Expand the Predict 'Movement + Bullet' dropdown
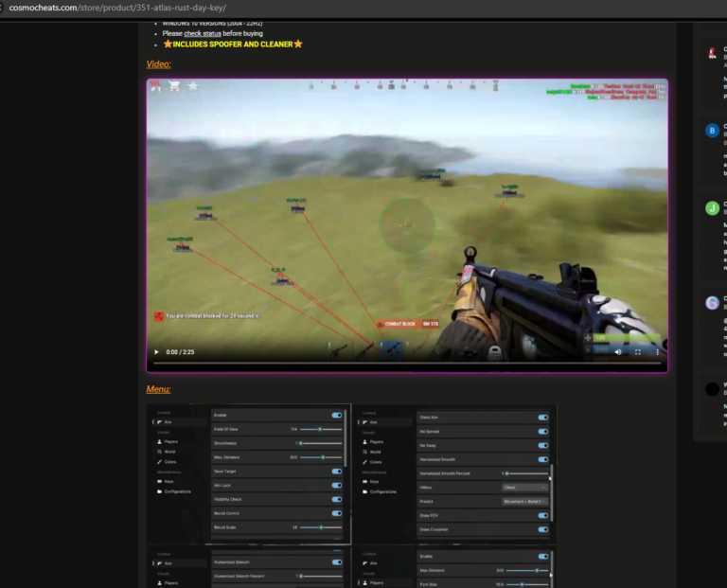 click(x=524, y=501)
